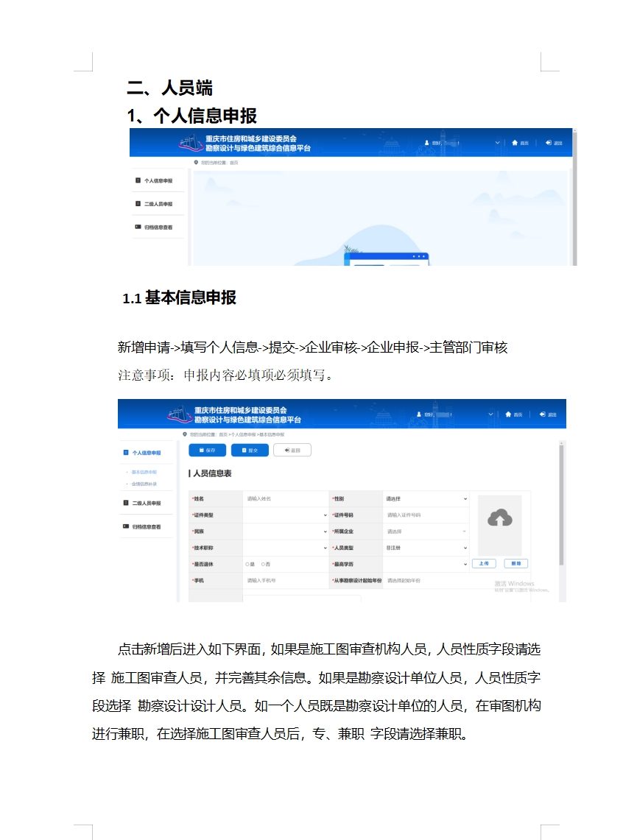Click the logout icon 退出 in the top home-page screenshot
637x840 pixels.
(549, 143)
